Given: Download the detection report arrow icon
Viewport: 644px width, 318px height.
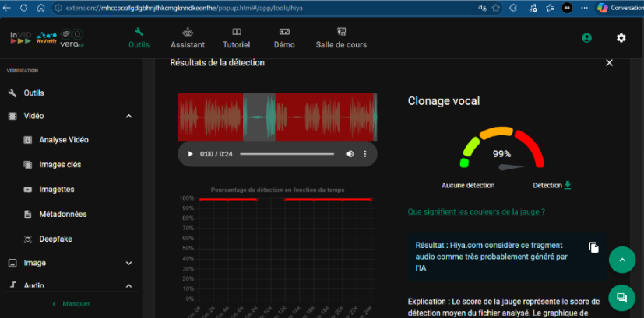Looking at the screenshot, I should tap(568, 185).
